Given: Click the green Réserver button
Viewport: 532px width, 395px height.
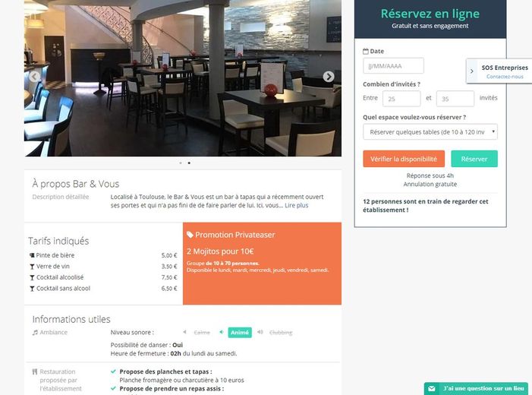Looking at the screenshot, I should click(474, 159).
